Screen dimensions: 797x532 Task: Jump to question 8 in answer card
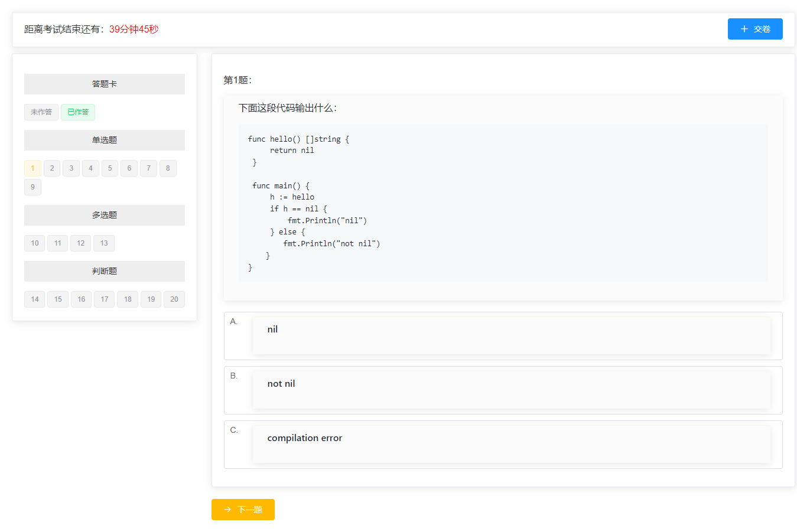[x=168, y=168]
